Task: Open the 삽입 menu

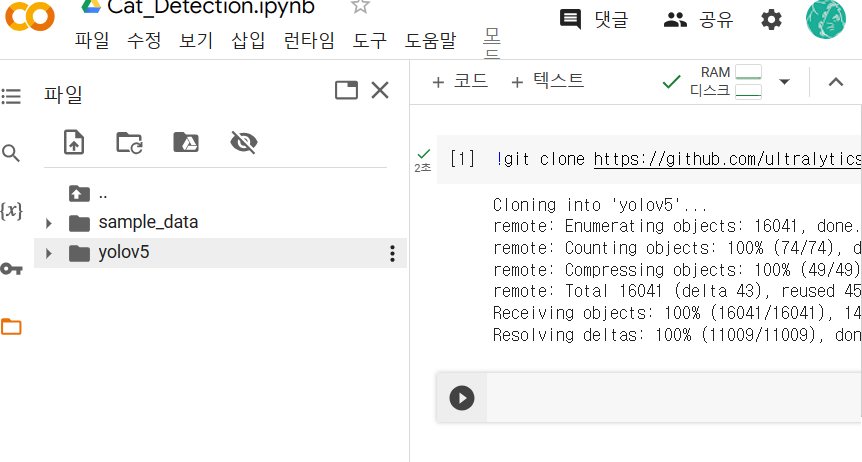Action: click(248, 40)
